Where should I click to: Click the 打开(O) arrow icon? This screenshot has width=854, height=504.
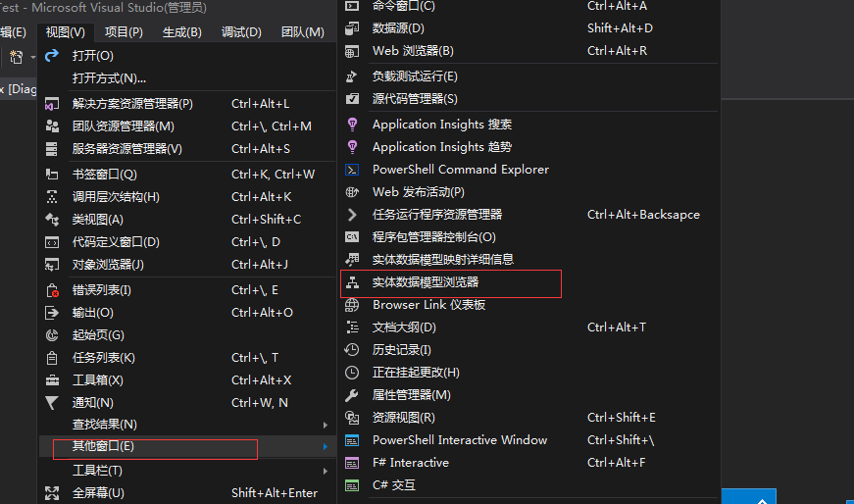click(52, 56)
